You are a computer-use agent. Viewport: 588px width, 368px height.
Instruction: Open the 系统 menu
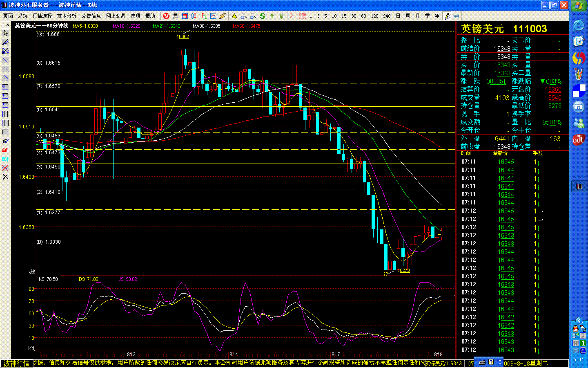pos(23,16)
